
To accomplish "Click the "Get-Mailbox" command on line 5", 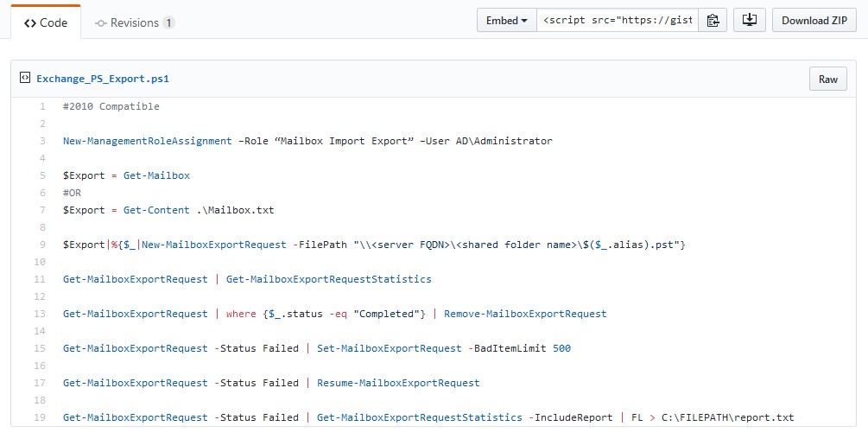I will [156, 175].
